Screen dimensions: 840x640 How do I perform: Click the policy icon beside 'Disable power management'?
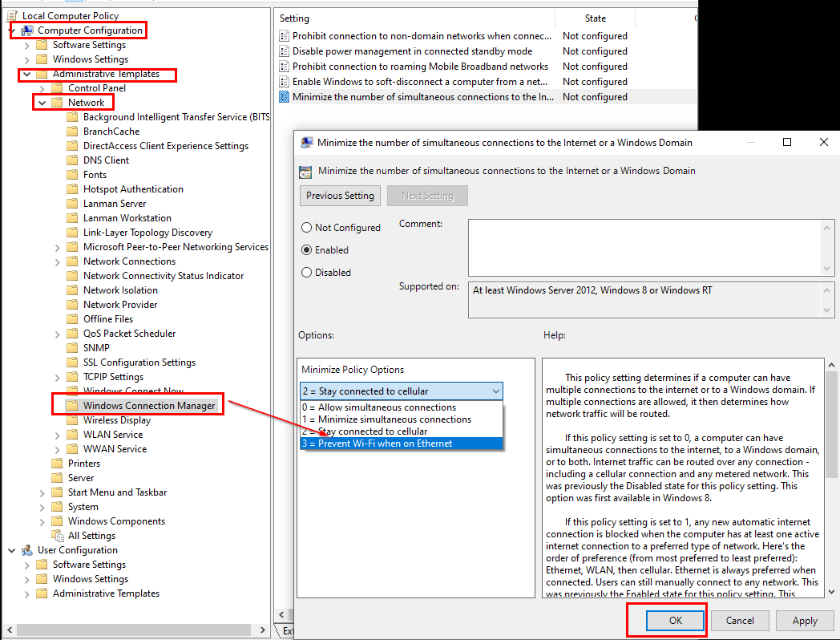point(285,51)
